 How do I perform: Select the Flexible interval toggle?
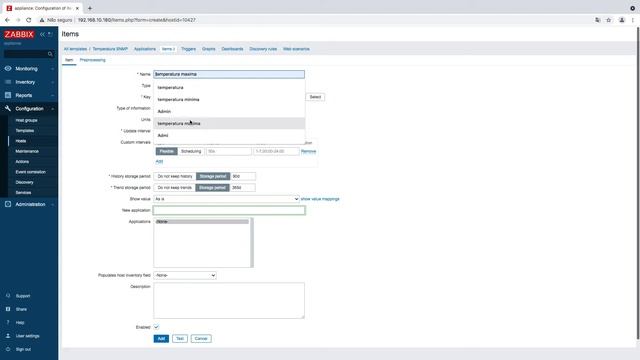[167, 151]
